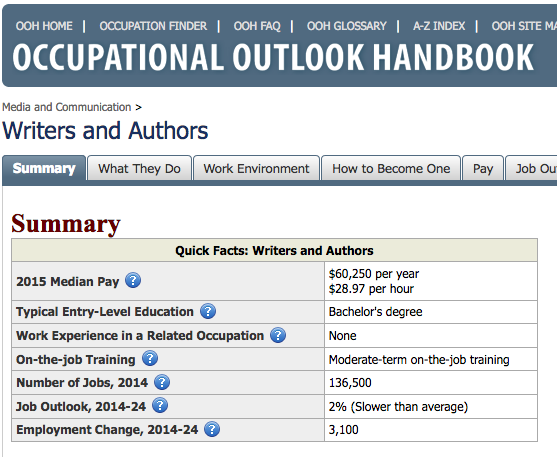
Task: Switch to the Pay tab
Action: pos(483,168)
